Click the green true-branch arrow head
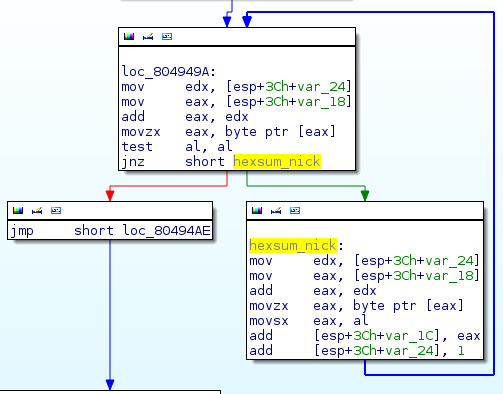This screenshot has width=503, height=394. [x=365, y=195]
